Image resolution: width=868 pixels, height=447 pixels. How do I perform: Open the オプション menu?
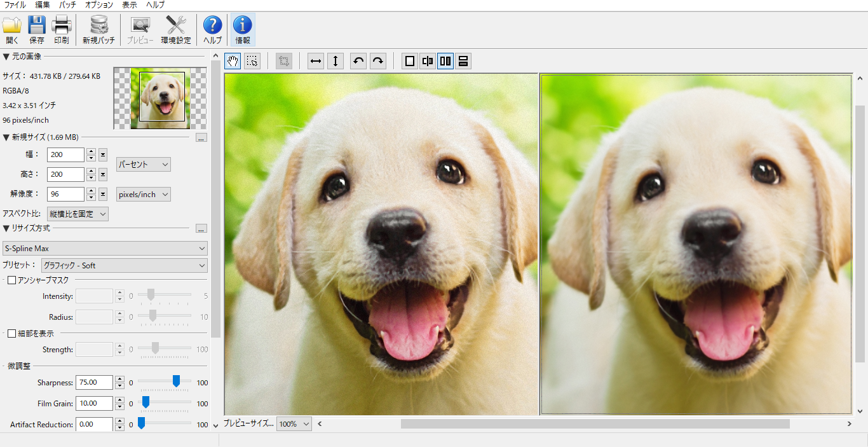(98, 5)
